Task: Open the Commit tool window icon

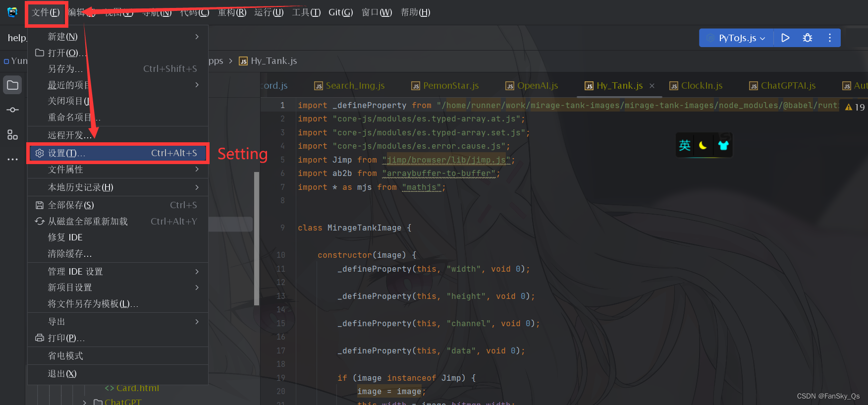Action: tap(13, 110)
